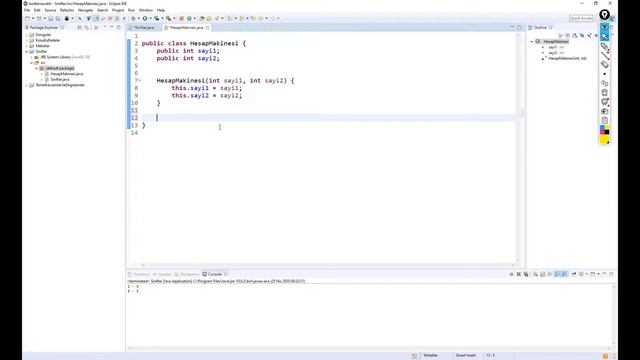Open the multicolor palette swatch in the annotation toolbar
This screenshot has height=360, width=640.
604,130
